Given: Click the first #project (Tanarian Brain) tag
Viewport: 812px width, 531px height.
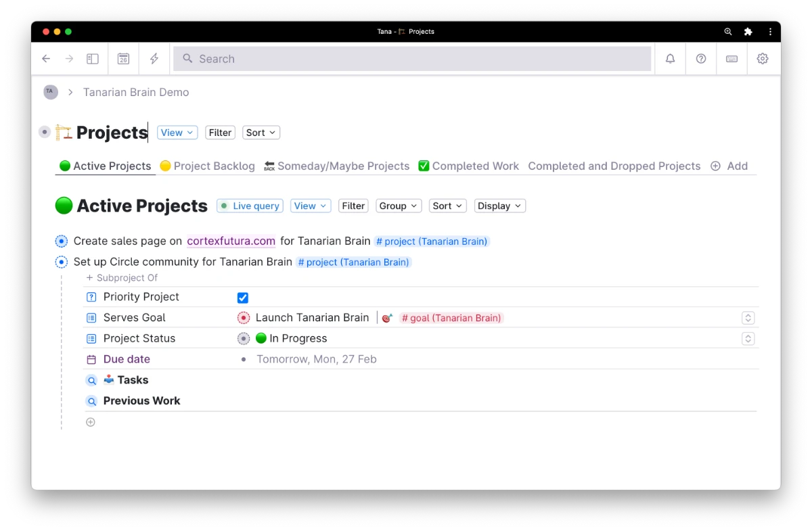Looking at the screenshot, I should point(432,241).
